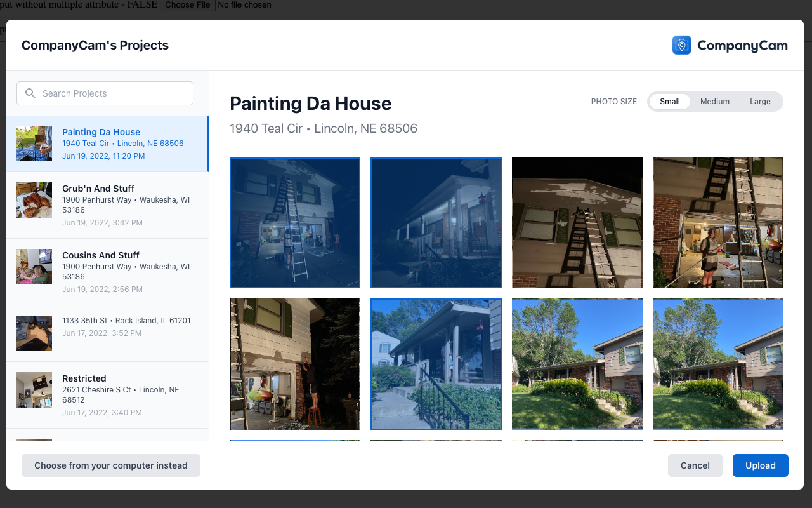This screenshot has height=508, width=812.
Task: Switch photo size to Medium
Action: (715, 101)
